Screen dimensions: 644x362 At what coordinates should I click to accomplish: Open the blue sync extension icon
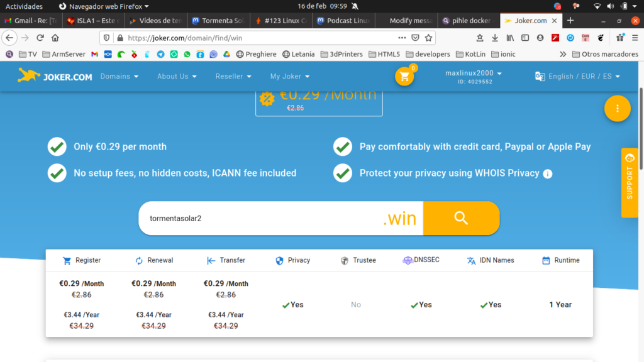(x=570, y=38)
